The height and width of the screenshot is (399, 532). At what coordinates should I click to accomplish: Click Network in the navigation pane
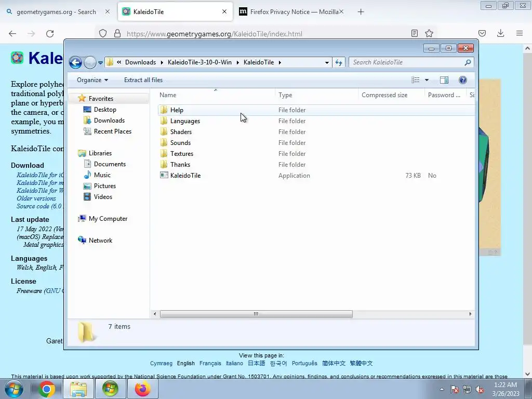(x=100, y=240)
